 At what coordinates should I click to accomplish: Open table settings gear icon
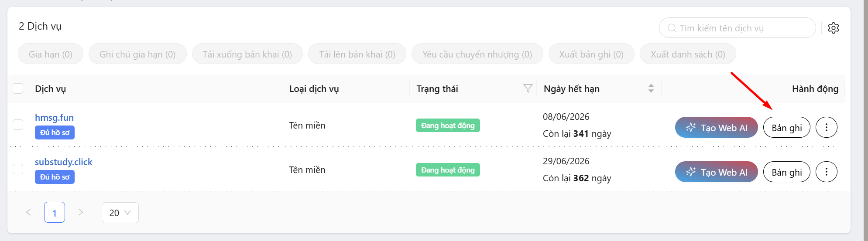[x=833, y=28]
